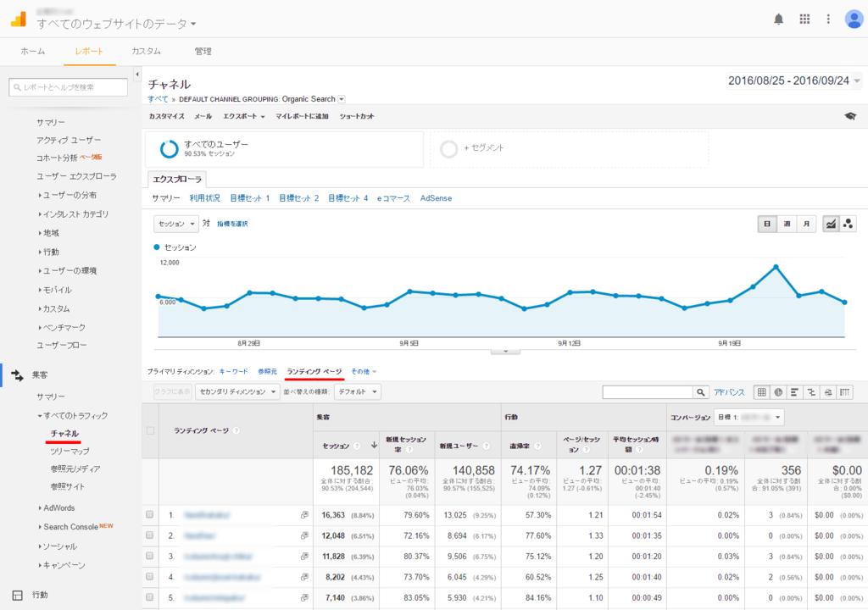Focus the report and help search field

pos(68,87)
